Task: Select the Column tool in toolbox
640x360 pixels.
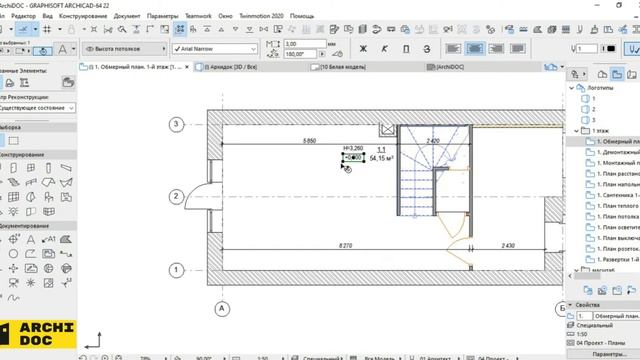Action: point(48,168)
